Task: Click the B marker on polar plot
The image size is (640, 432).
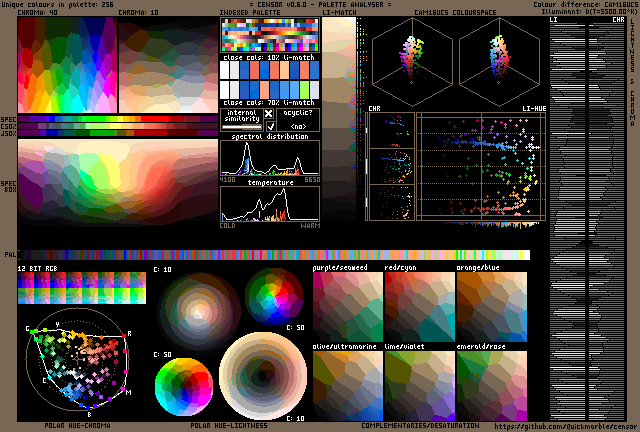Action: pos(89,415)
